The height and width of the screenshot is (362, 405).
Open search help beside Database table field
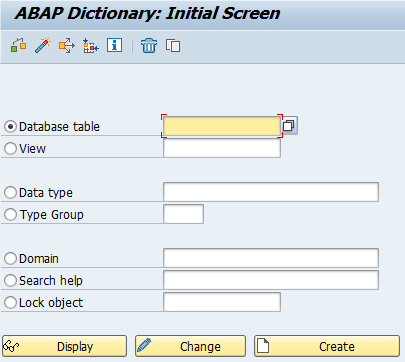pos(289,126)
